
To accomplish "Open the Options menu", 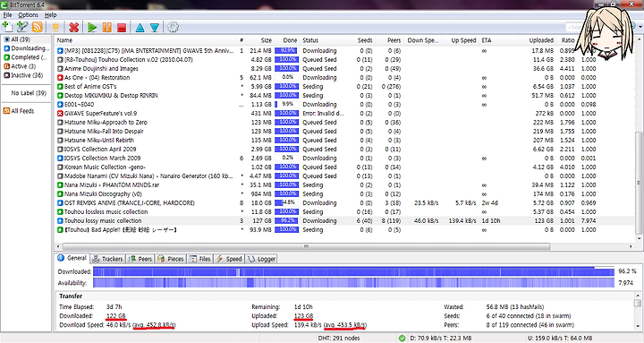I will [x=28, y=15].
